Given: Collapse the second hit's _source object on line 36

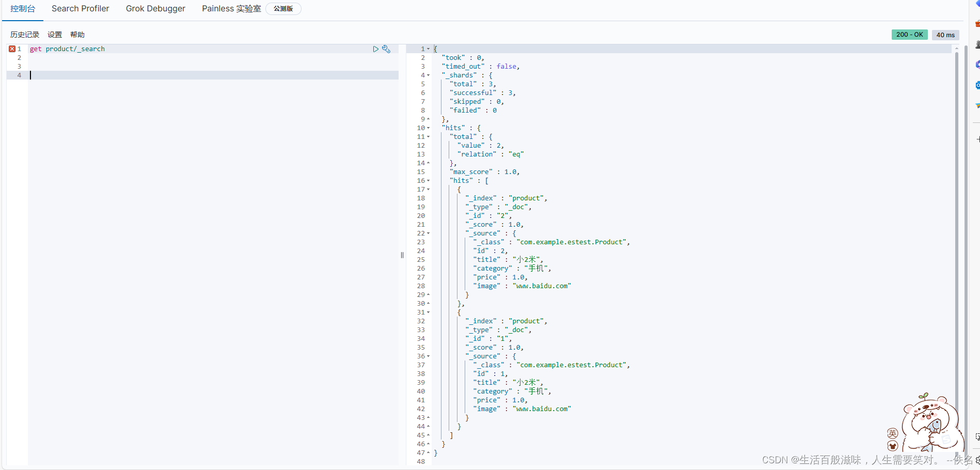Looking at the screenshot, I should tap(429, 356).
